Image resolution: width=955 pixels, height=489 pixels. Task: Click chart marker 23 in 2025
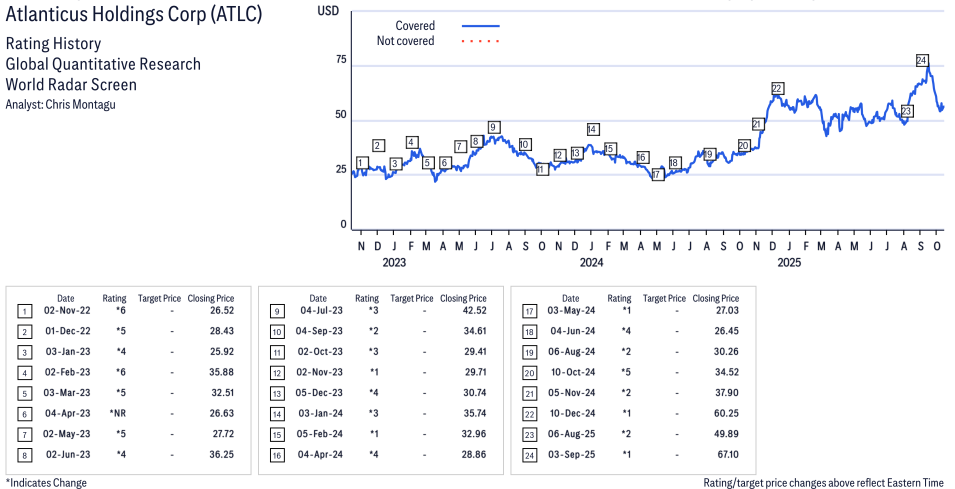pyautogui.click(x=906, y=111)
